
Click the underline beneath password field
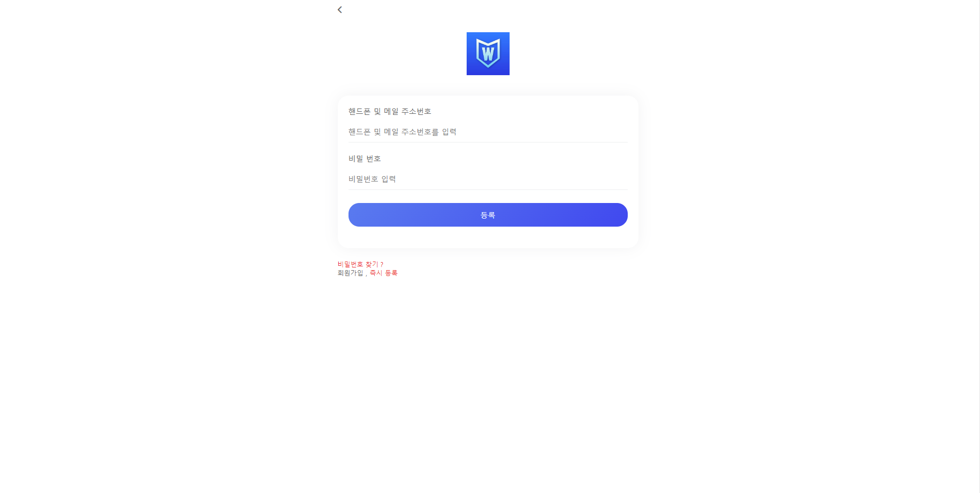click(x=488, y=190)
